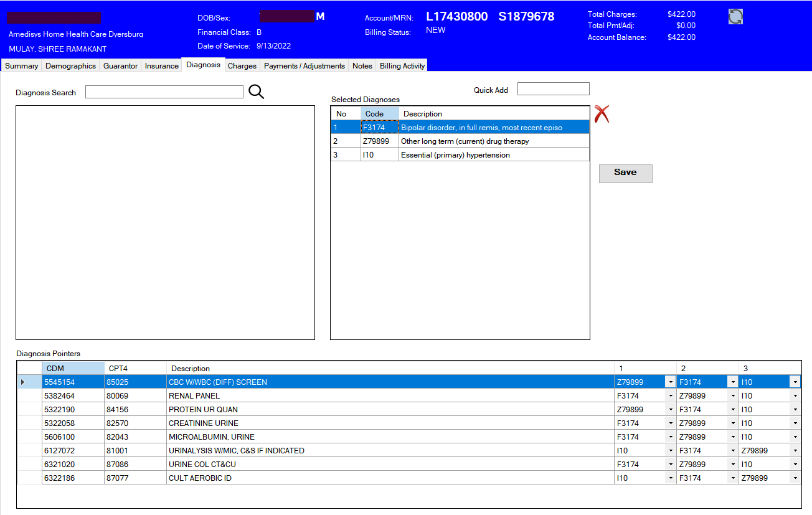Click row selector arrow for CBC row
This screenshot has height=515, width=812.
tap(23, 382)
